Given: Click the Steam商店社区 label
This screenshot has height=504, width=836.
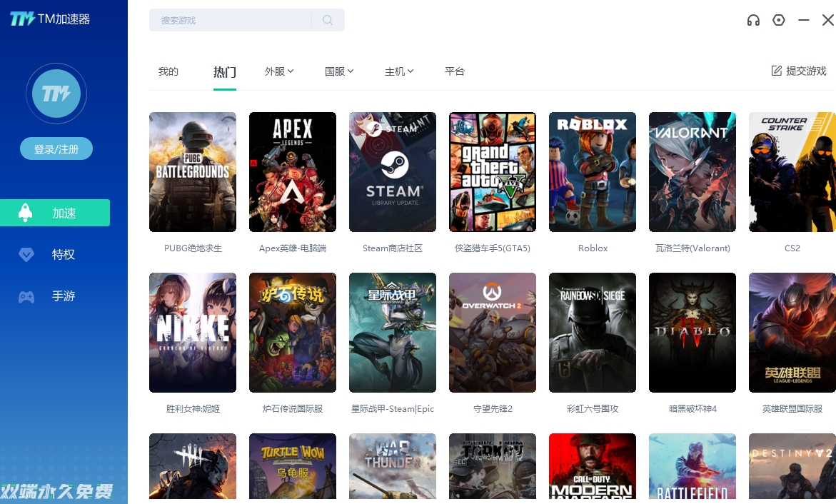Looking at the screenshot, I should pyautogui.click(x=393, y=248).
